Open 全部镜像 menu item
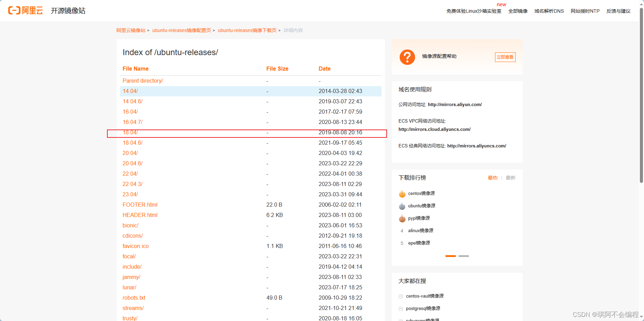Image resolution: width=644 pixels, height=321 pixels. click(x=518, y=11)
